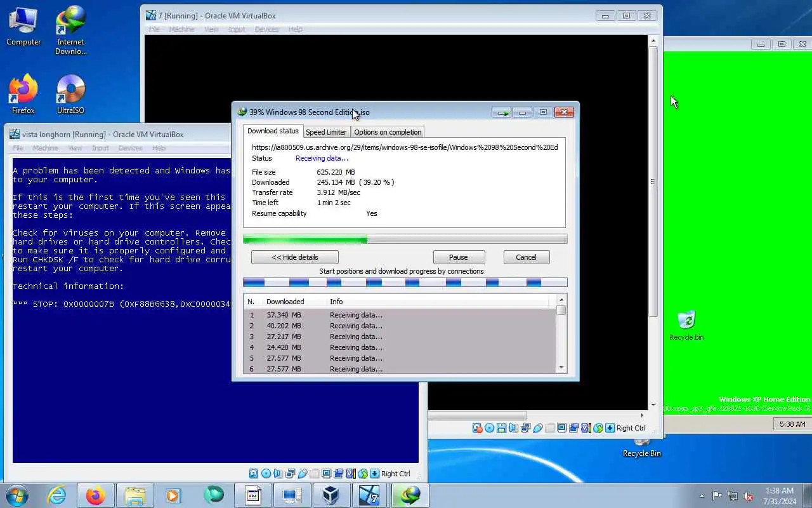812x508 pixels.
Task: Select connection row 2 with 40.202 MB
Action: 400,326
